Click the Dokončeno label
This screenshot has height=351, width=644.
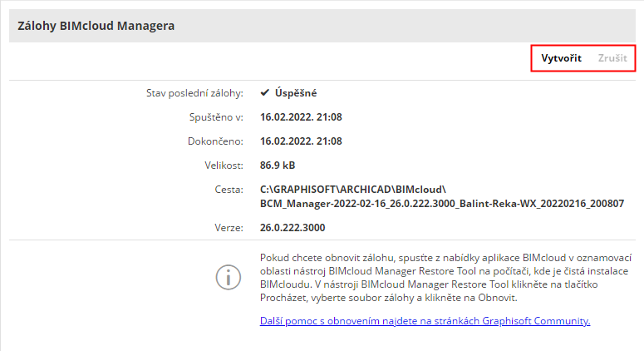[x=215, y=141]
